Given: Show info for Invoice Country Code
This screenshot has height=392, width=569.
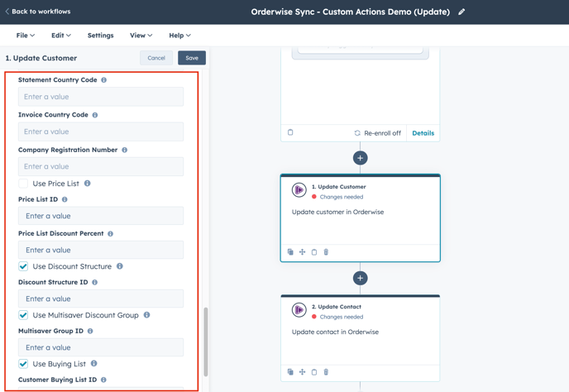Looking at the screenshot, I should pyautogui.click(x=95, y=115).
